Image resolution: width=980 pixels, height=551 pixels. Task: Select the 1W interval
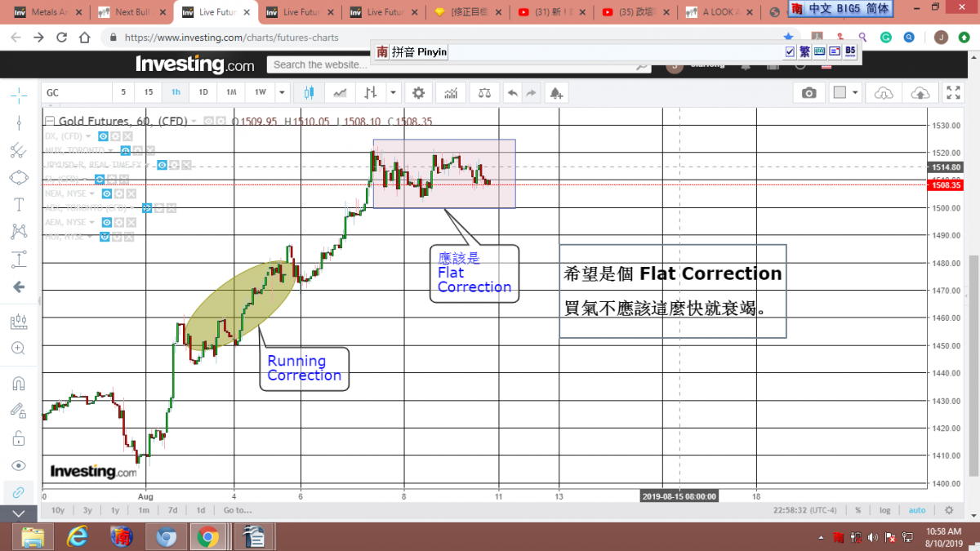260,92
